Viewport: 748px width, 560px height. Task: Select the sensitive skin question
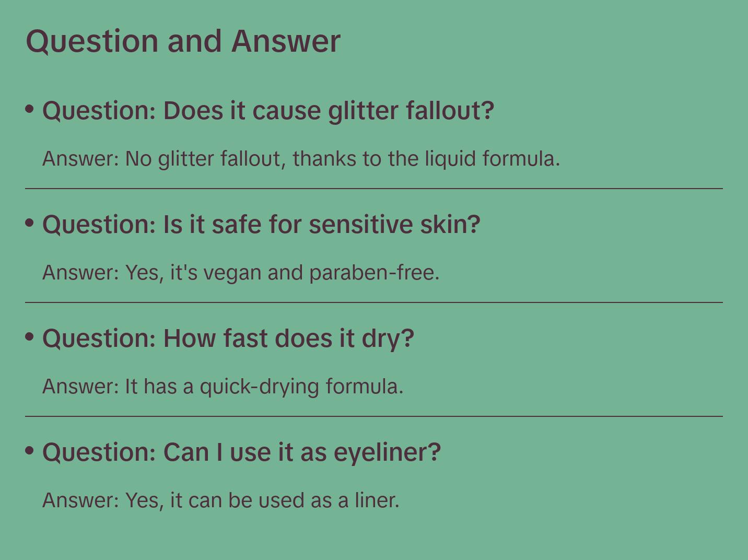(x=261, y=225)
